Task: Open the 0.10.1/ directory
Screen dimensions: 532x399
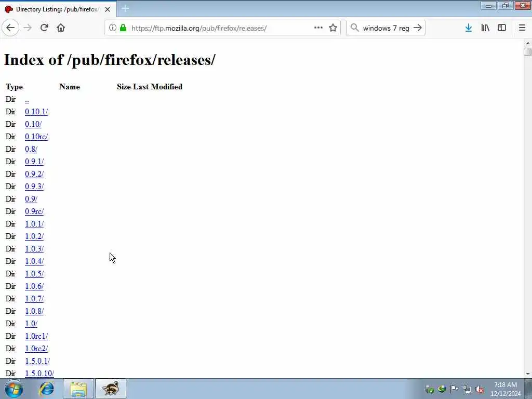Action: pos(36,112)
